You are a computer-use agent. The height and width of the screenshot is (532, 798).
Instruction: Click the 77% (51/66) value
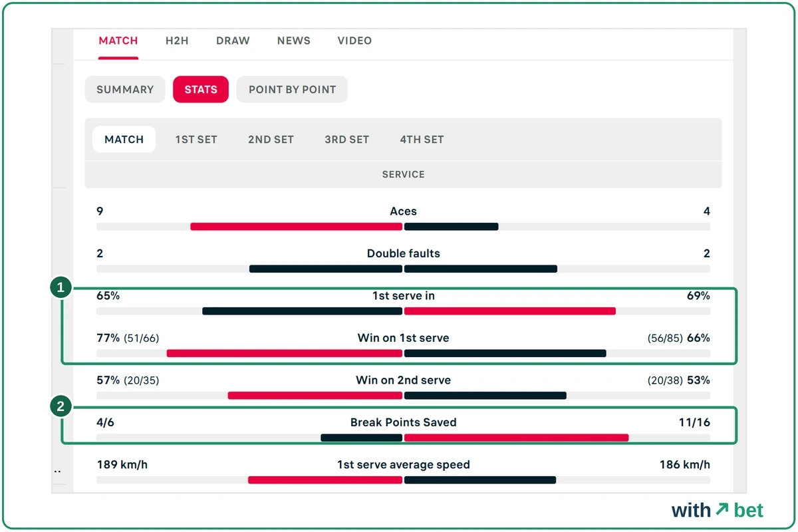pyautogui.click(x=128, y=338)
